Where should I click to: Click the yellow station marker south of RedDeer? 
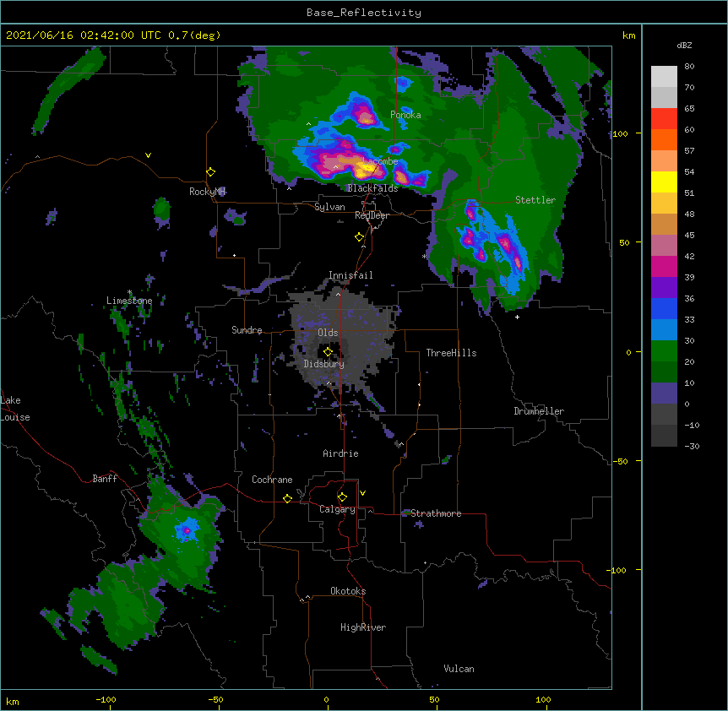point(359,237)
